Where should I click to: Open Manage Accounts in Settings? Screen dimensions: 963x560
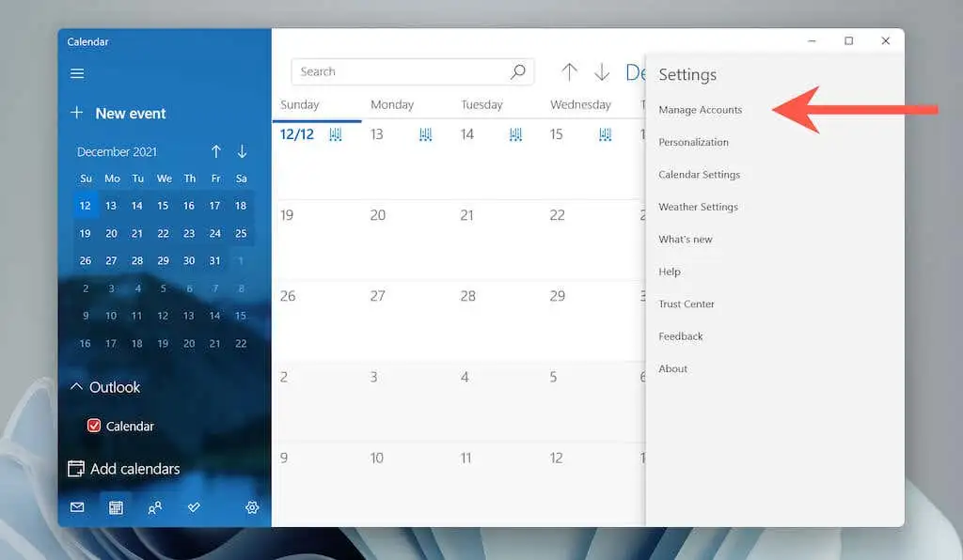[700, 110]
